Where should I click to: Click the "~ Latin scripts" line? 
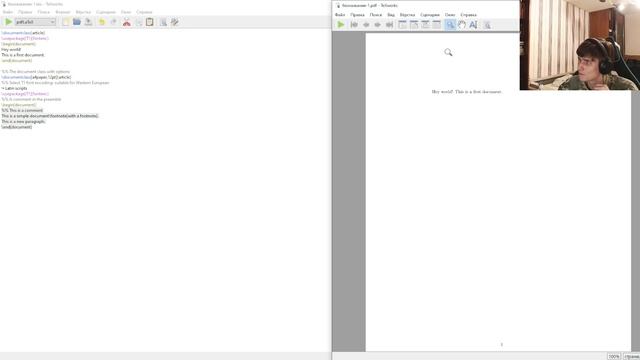coord(14,88)
